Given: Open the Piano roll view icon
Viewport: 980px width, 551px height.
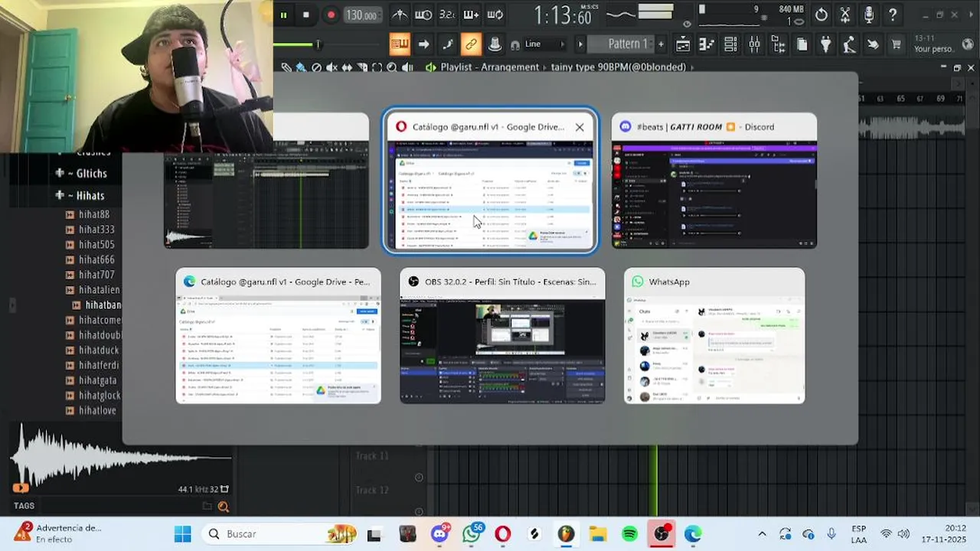Looking at the screenshot, I should (707, 44).
